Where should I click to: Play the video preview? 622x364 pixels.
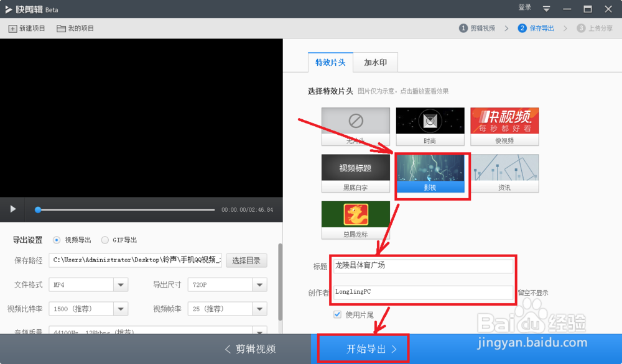click(12, 209)
